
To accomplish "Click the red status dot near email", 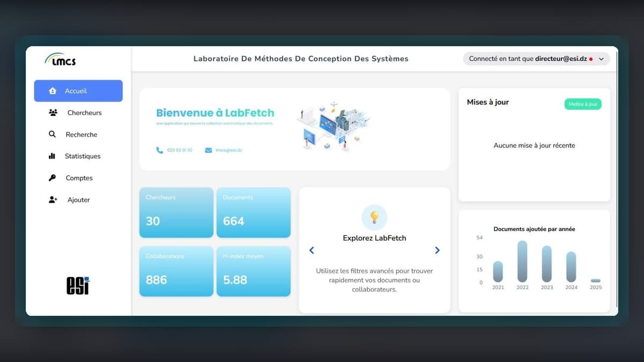I will (591, 59).
